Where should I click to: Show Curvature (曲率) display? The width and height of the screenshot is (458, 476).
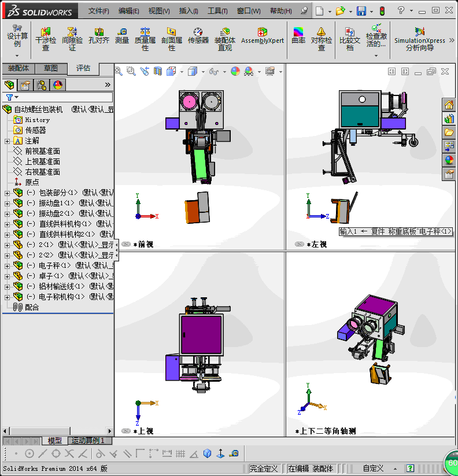(298, 36)
